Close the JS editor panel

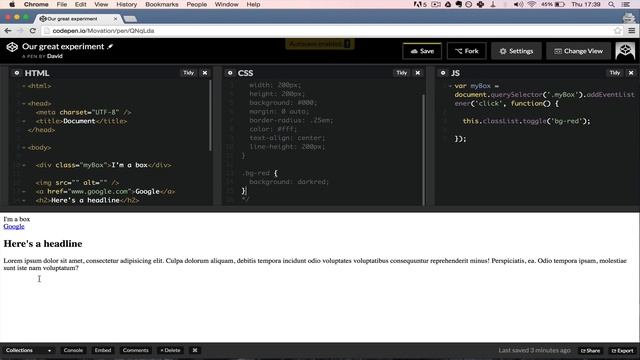coord(631,73)
